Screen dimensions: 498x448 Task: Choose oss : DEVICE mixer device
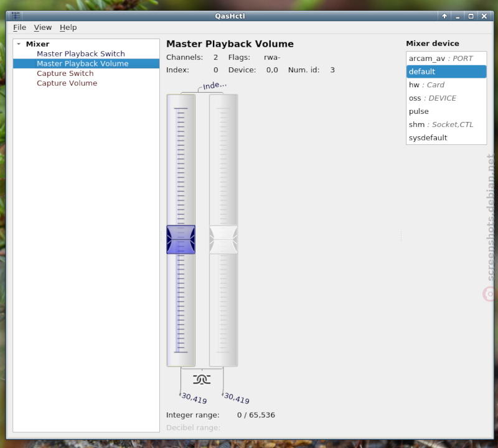[x=446, y=98]
